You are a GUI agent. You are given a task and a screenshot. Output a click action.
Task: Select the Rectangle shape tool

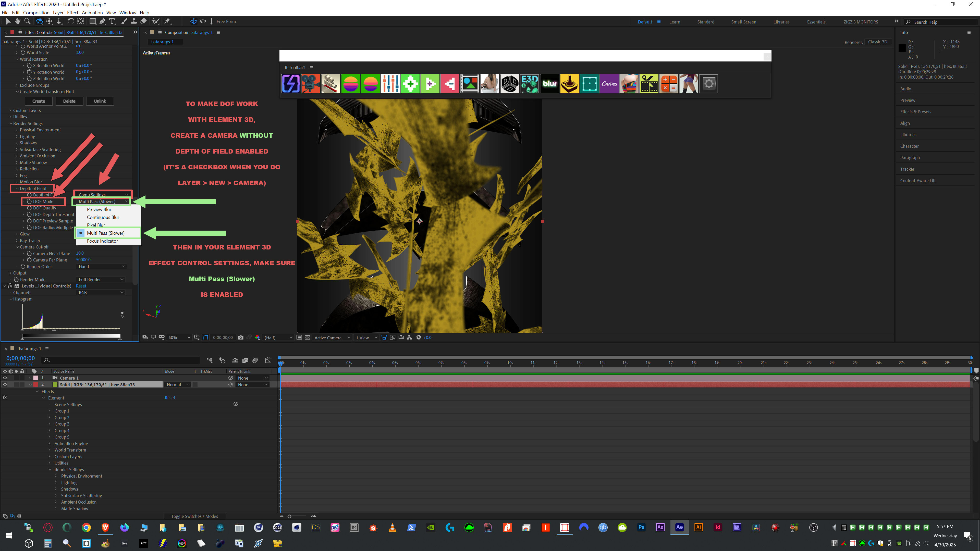tap(92, 21)
